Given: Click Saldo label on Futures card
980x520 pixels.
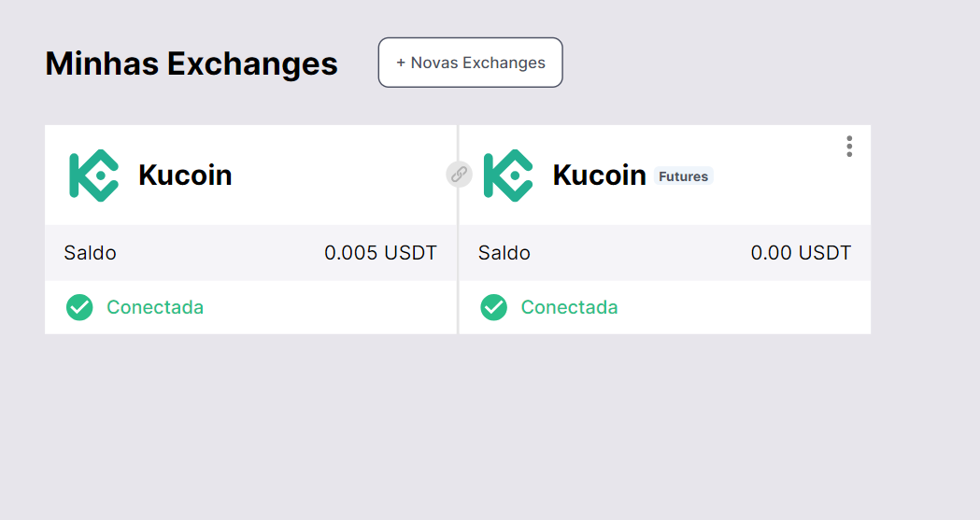Looking at the screenshot, I should tap(504, 253).
